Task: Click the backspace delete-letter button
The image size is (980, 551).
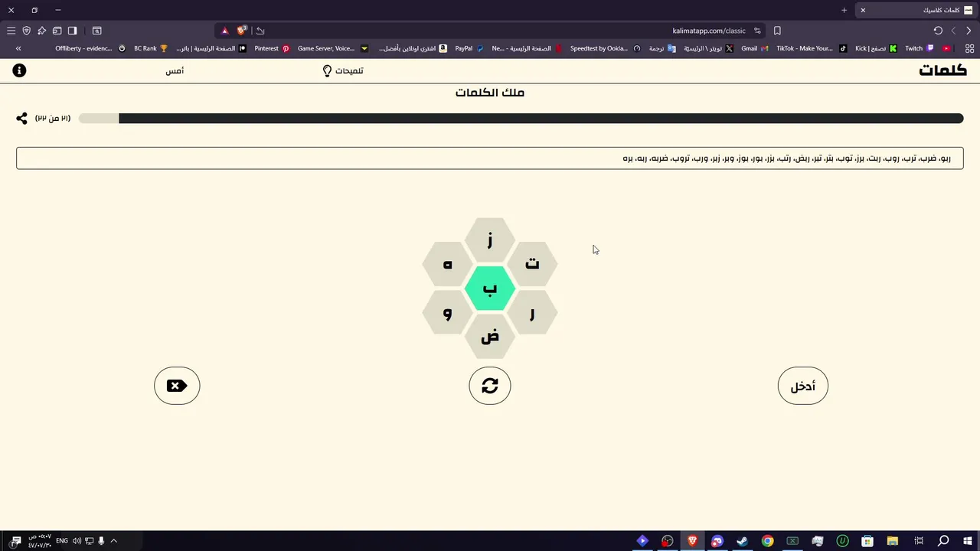Action: [177, 386]
